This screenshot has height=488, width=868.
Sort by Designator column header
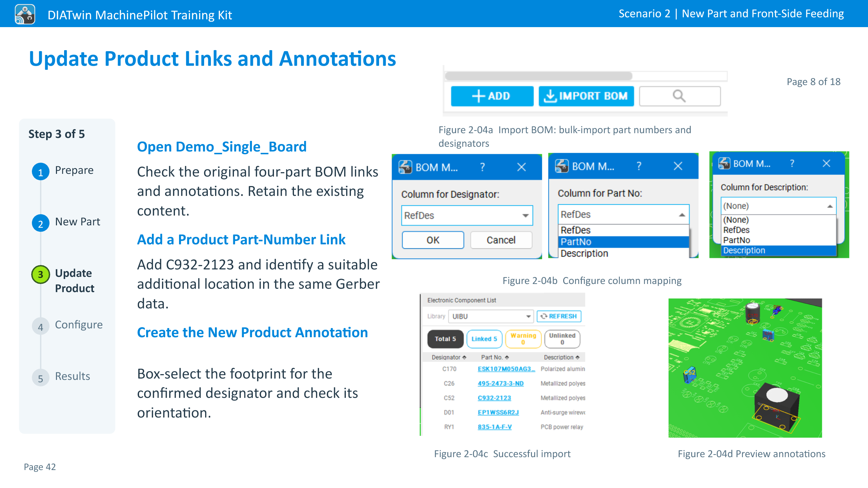[x=449, y=358]
